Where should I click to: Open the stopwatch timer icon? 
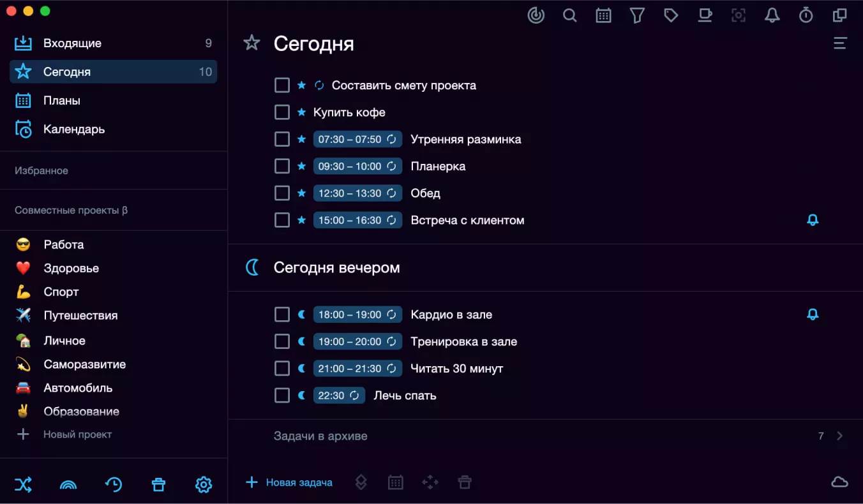[x=806, y=15]
